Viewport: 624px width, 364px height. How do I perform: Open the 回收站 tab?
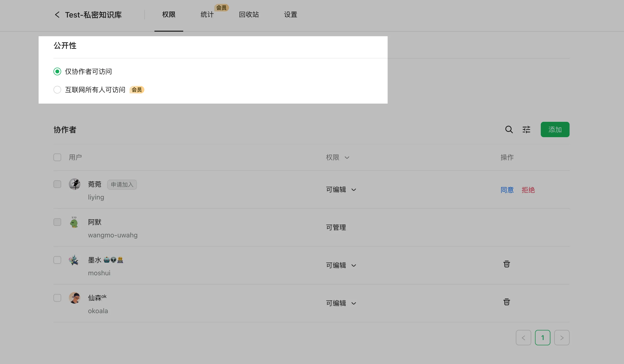point(249,15)
